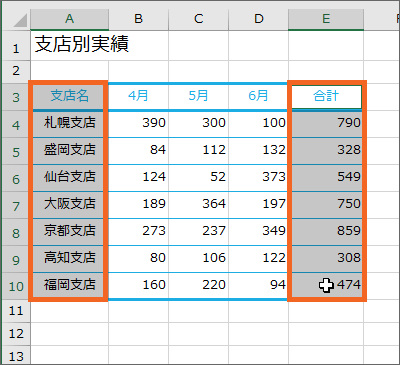
Task: Select the 札幌支店 cell
Action: click(69, 124)
